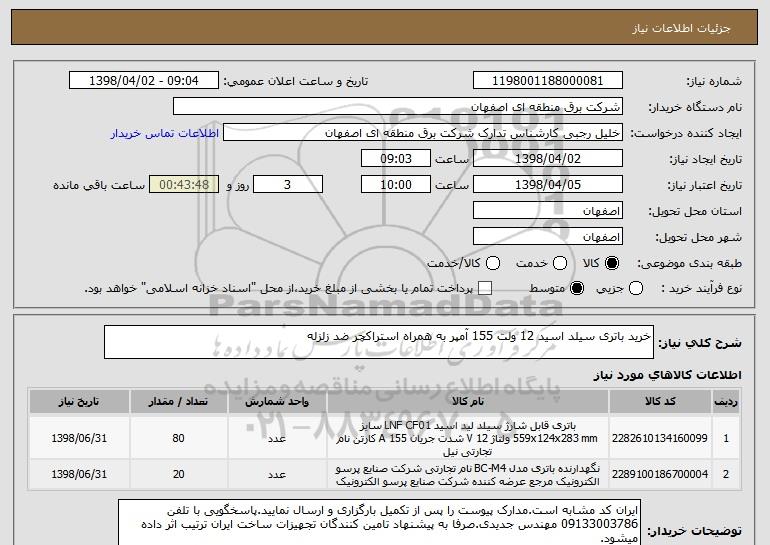Click the ردیف column header
The image size is (770, 545).
point(726,402)
